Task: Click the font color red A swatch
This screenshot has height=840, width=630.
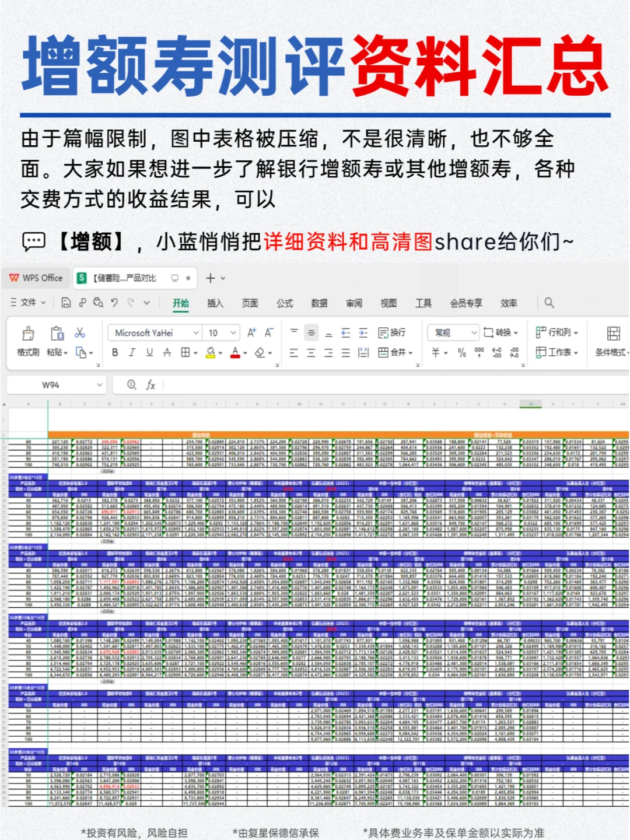Action: coord(235,352)
